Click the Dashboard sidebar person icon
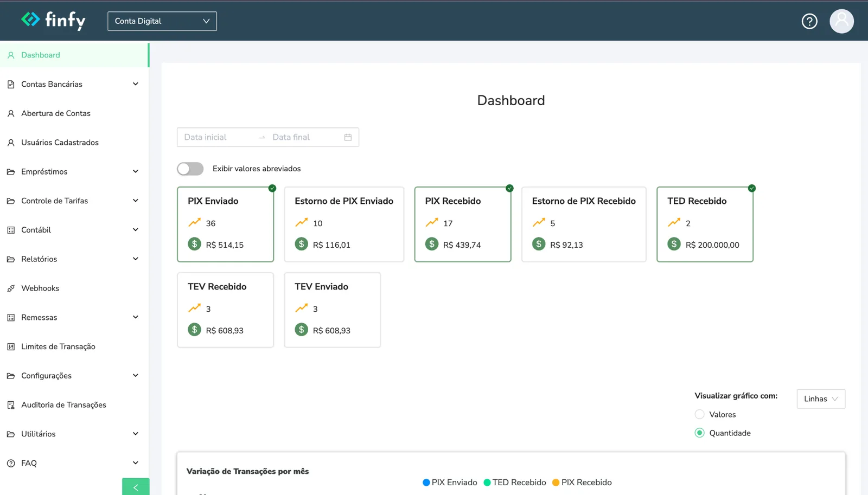The image size is (868, 495). click(x=11, y=55)
